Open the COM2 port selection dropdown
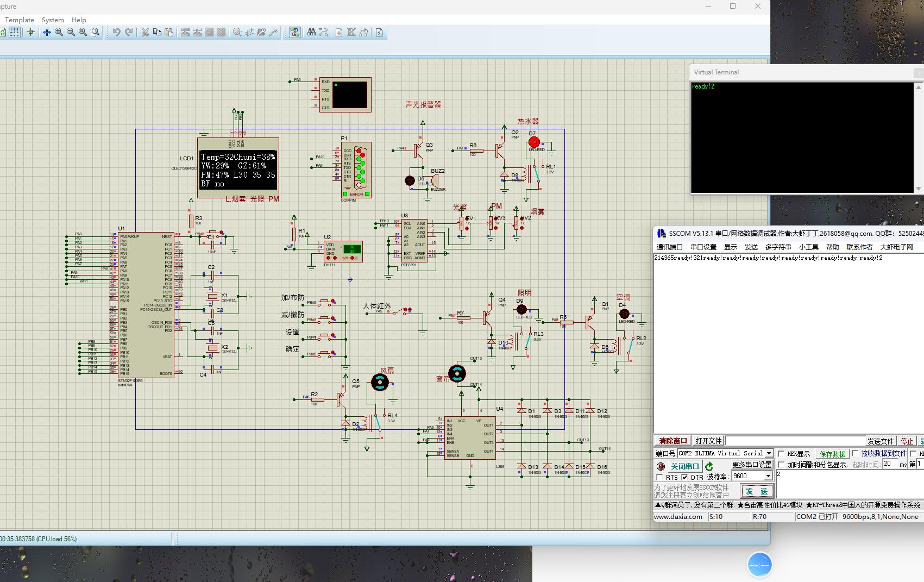 coord(769,453)
